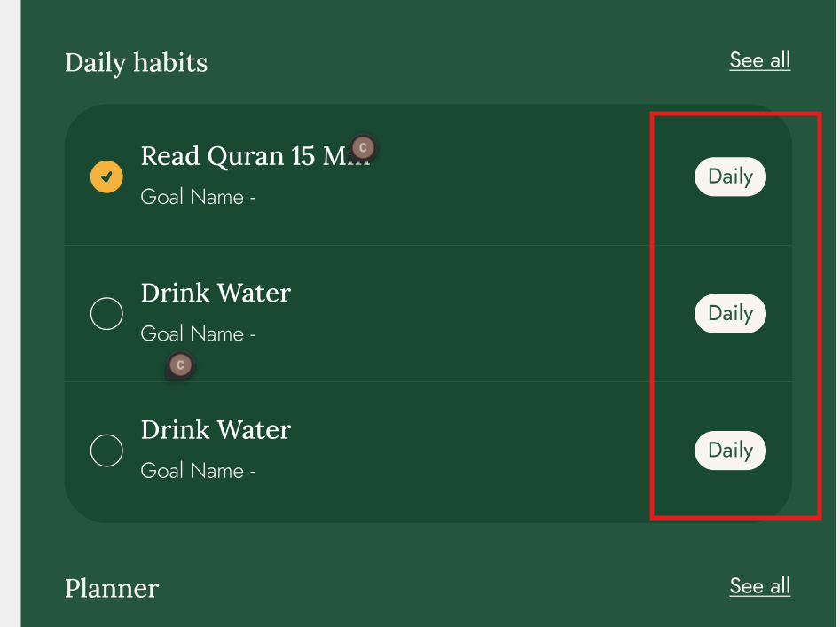The width and height of the screenshot is (840, 627).
Task: Click the Daily tag on Read Quran row
Action: coord(730,176)
